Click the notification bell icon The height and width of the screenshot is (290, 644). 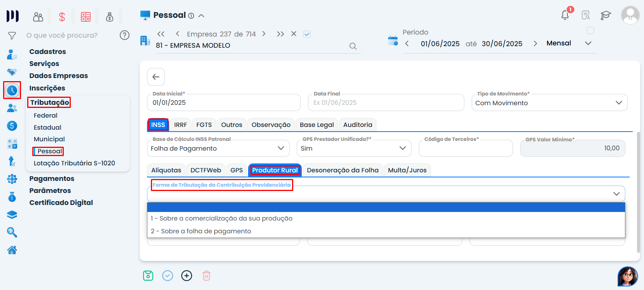565,15
